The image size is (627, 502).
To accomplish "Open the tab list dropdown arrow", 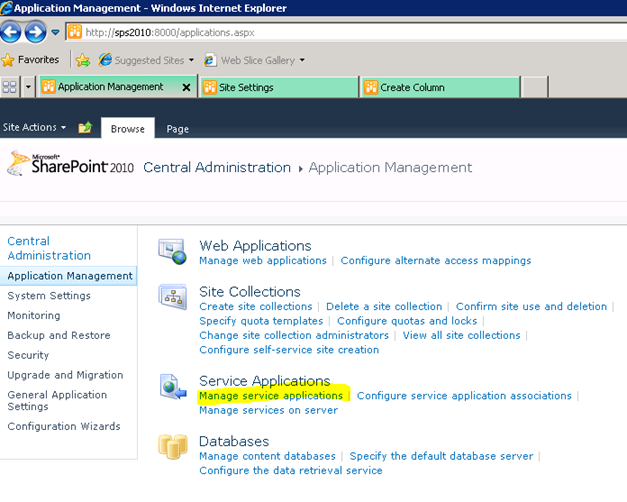I will 28,87.
